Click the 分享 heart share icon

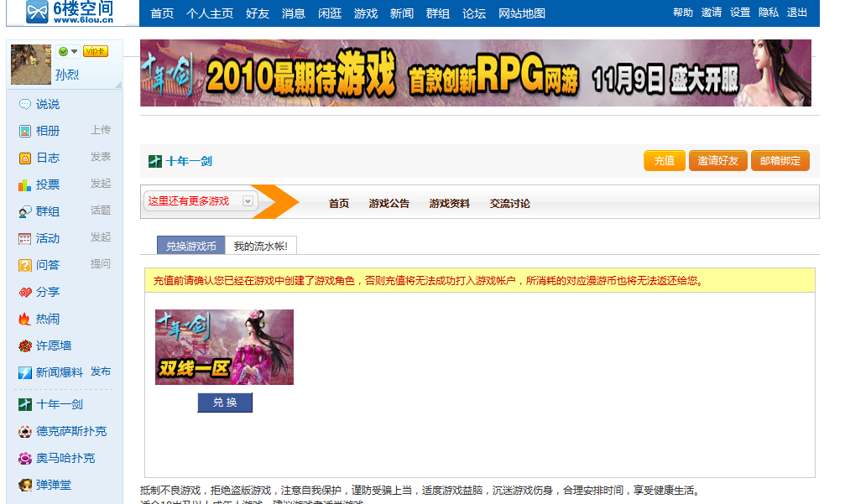point(25,293)
